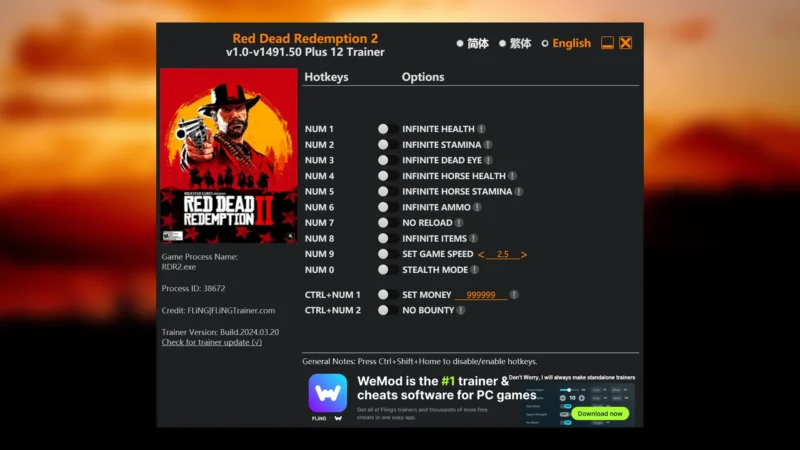Toggle Infinite Stamina switch
The width and height of the screenshot is (800, 450).
[387, 145]
